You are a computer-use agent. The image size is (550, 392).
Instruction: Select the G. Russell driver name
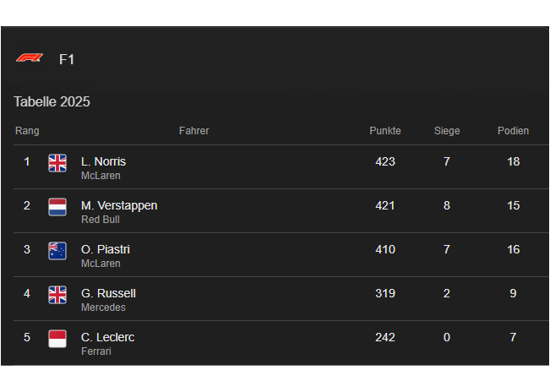tap(108, 293)
